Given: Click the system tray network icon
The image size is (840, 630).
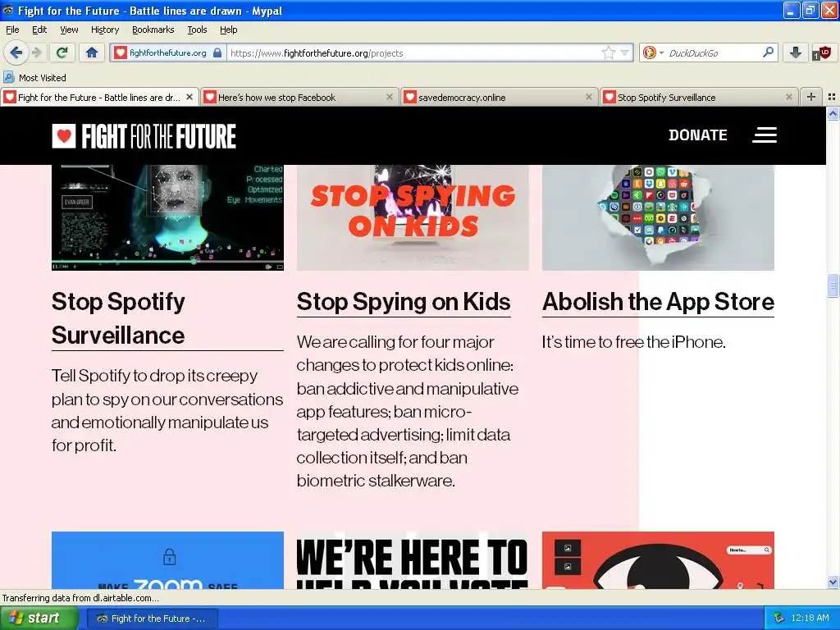Looking at the screenshot, I should click(x=779, y=619).
